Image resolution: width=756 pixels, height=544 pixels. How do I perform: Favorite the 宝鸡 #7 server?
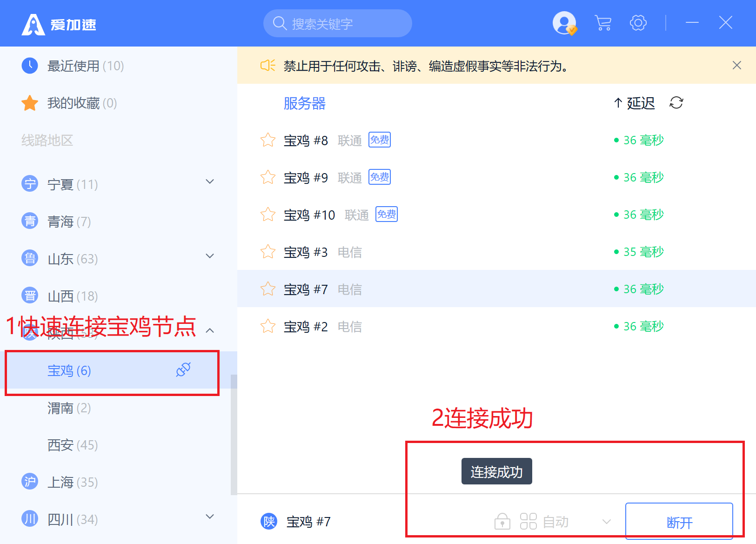click(x=268, y=289)
